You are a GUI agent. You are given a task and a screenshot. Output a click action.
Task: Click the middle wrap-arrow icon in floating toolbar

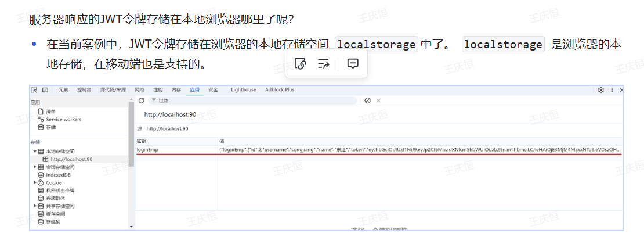coord(324,64)
